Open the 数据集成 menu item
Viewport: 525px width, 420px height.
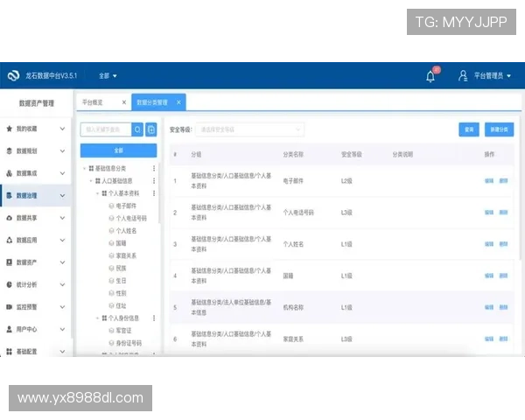35,173
